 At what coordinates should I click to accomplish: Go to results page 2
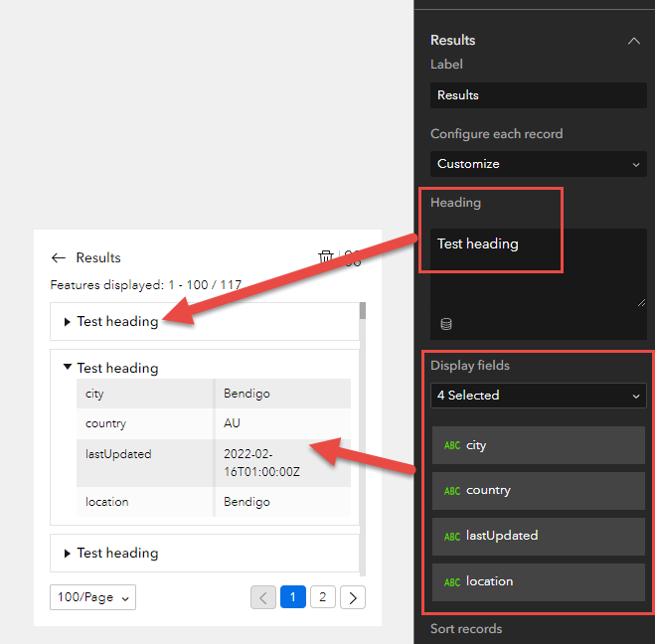pos(323,597)
